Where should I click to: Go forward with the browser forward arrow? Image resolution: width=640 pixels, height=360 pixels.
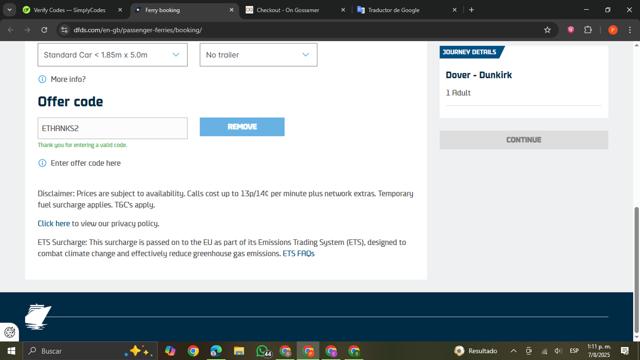coord(27,30)
